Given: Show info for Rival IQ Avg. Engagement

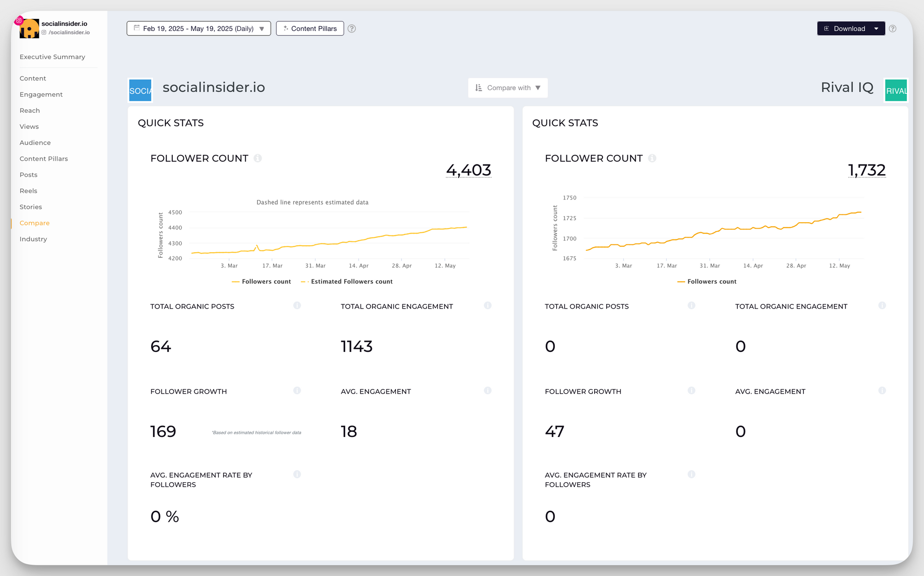Looking at the screenshot, I should click(x=882, y=390).
